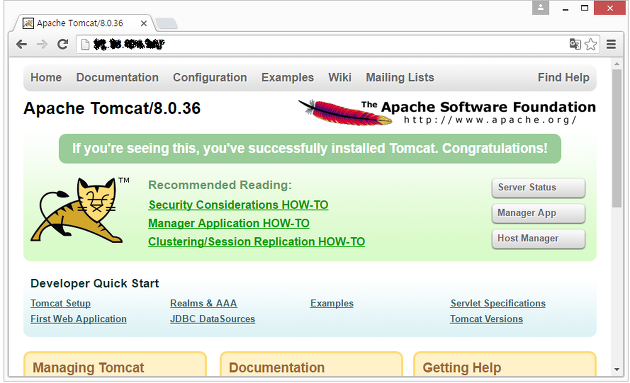
Task: Maximize the browser window
Action: 585,8
